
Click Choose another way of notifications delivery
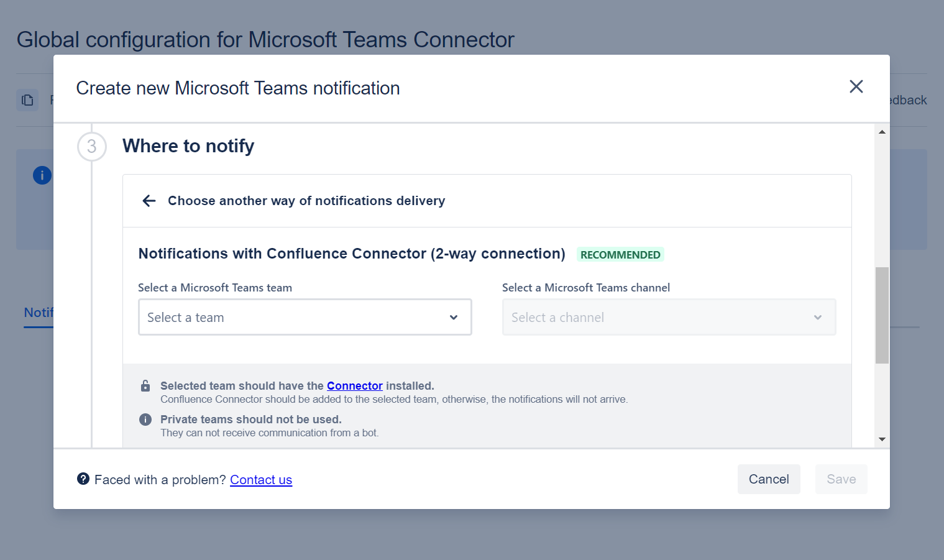click(306, 201)
